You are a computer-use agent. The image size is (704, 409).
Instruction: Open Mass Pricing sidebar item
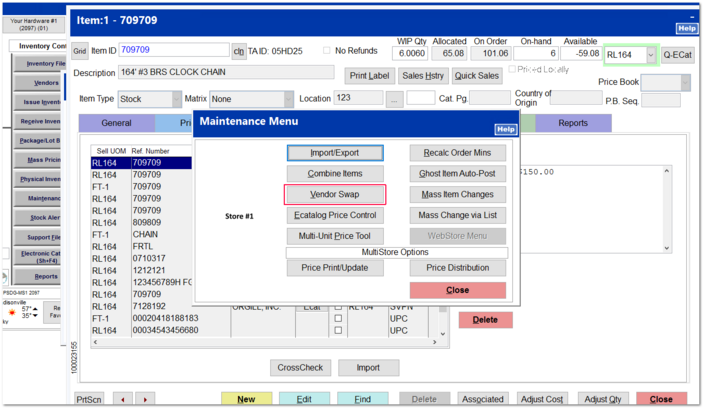(x=40, y=160)
